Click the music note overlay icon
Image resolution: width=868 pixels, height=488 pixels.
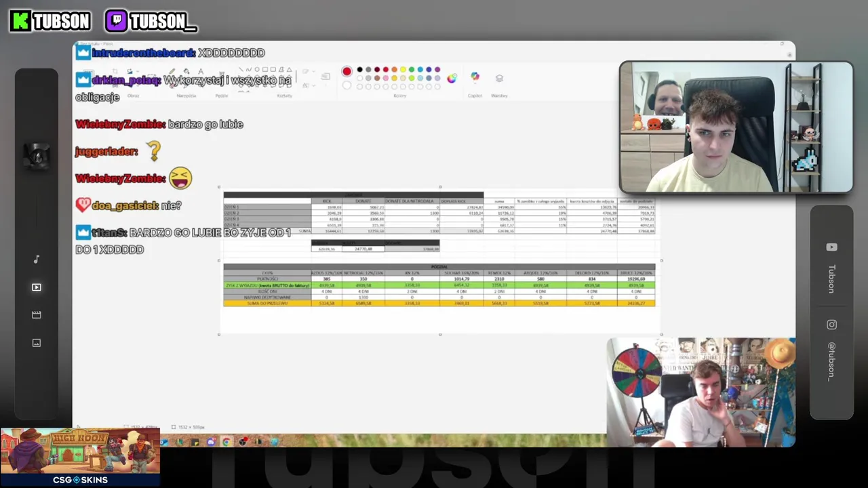pos(37,259)
